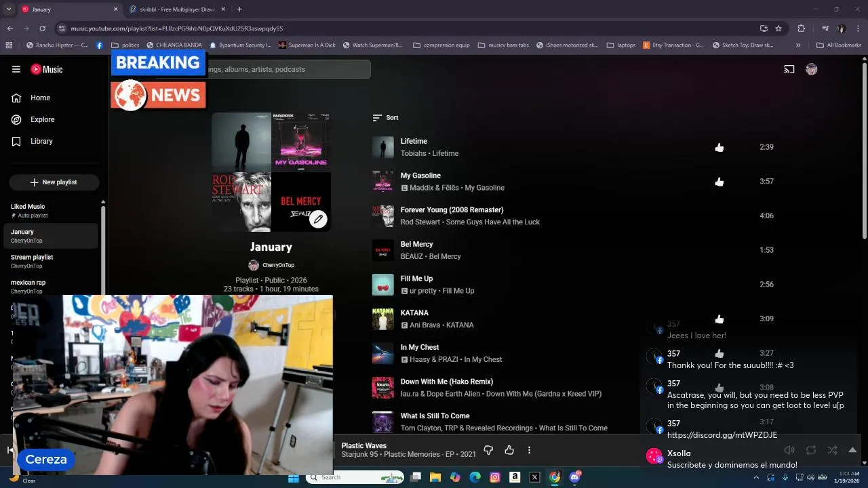Screen dimensions: 868x488
Task: Open more options for Plastic Waves
Action: point(529,450)
